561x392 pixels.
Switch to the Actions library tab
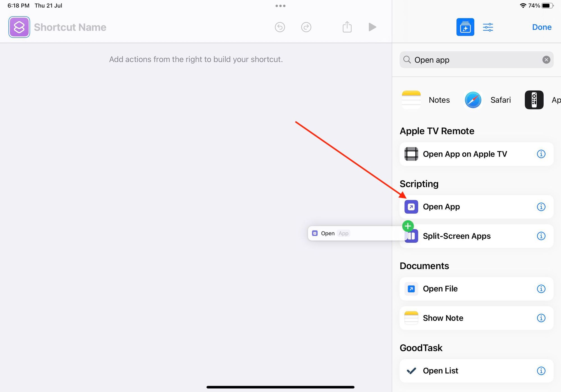[465, 27]
